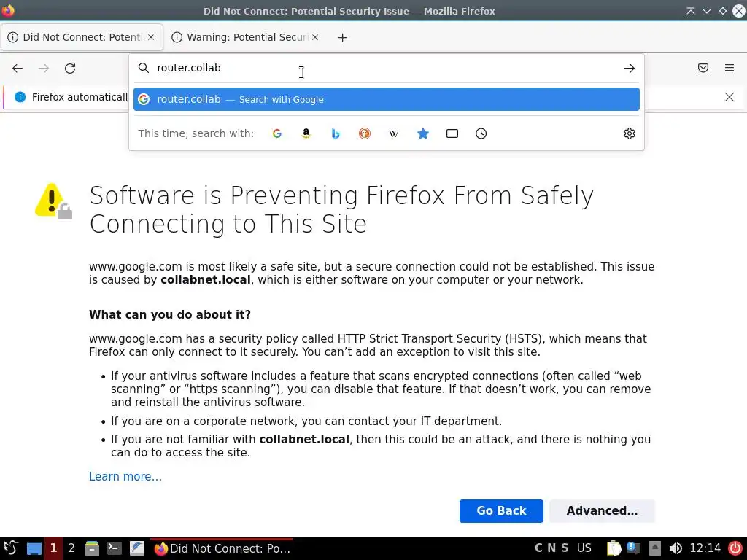Search this time with Wikipedia icon
Viewport: 747px width, 560px height.
(393, 134)
